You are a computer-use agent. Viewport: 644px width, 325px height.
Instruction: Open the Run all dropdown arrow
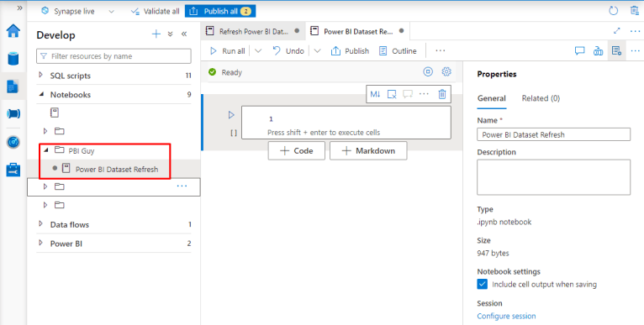[258, 51]
